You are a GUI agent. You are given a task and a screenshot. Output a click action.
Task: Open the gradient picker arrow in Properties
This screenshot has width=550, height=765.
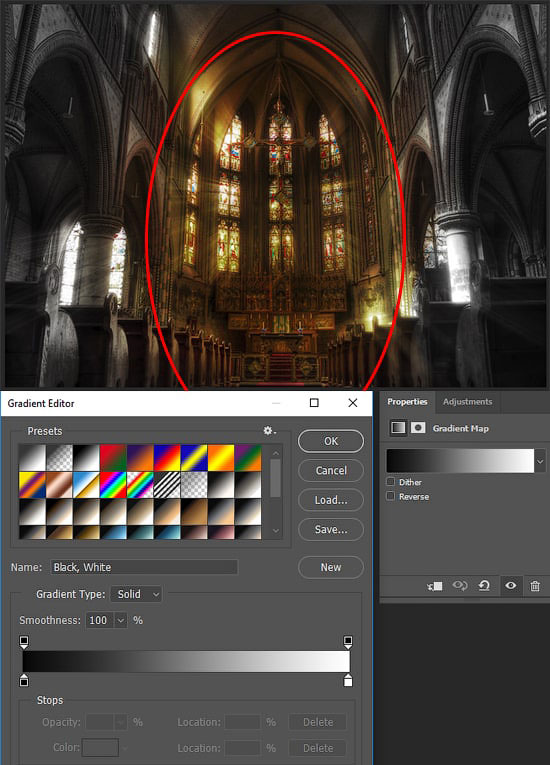(540, 461)
